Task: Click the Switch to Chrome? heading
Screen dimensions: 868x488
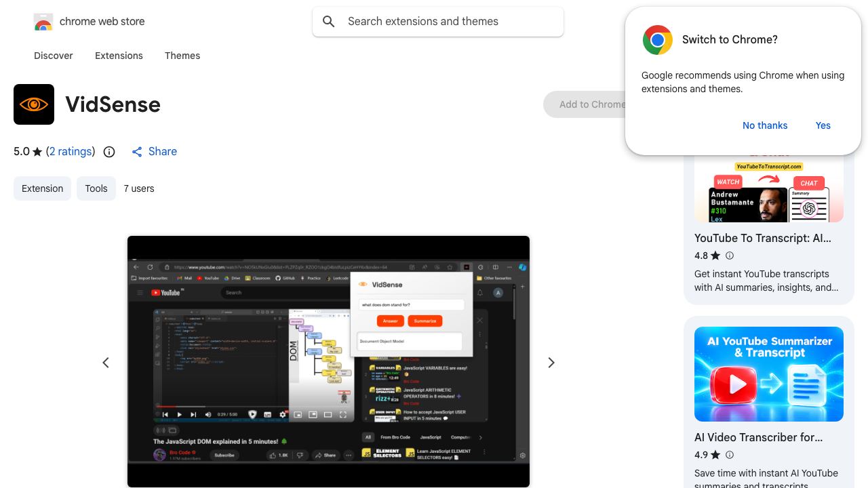Action: click(730, 40)
